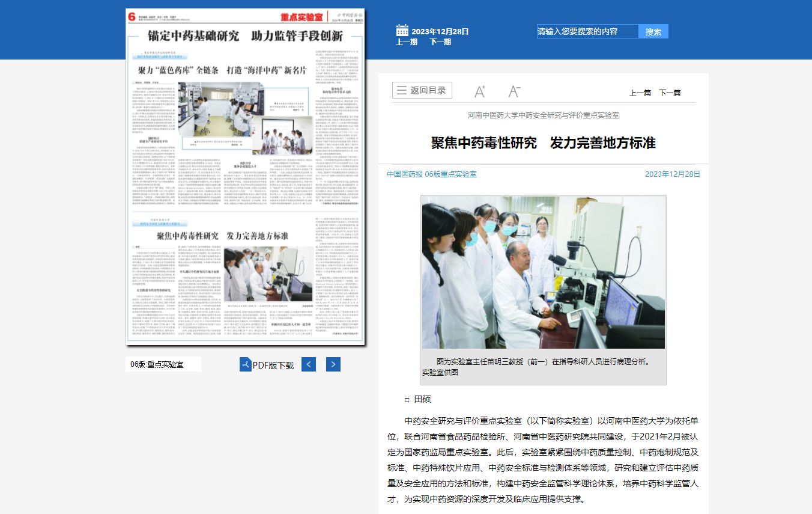Open the calendar date picker icon

click(x=402, y=30)
